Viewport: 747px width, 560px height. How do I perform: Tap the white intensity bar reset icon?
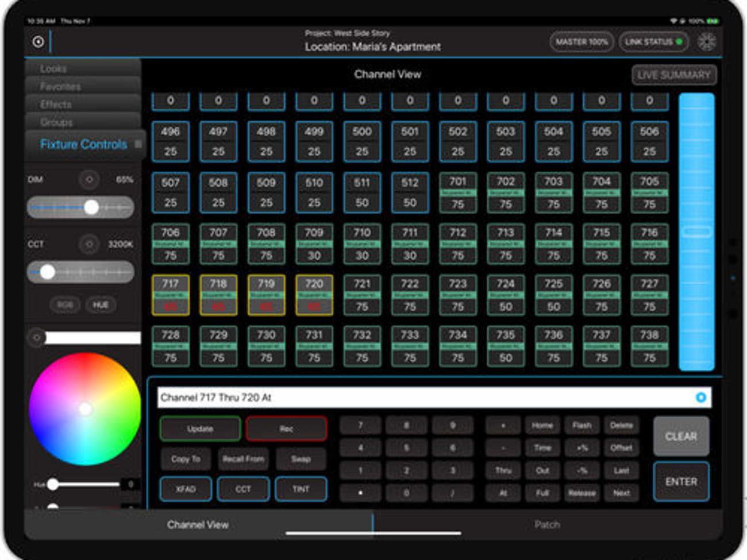pos(36,338)
